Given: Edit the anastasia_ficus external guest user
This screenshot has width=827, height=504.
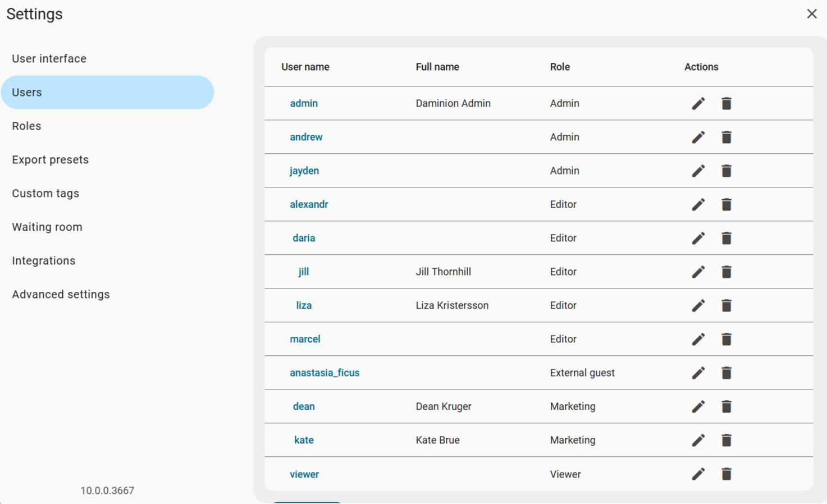Looking at the screenshot, I should [698, 373].
